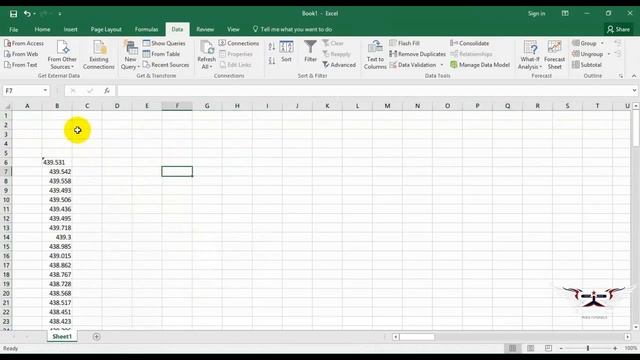This screenshot has width=640, height=360.
Task: Click Manage Data Model button
Action: coord(480,64)
